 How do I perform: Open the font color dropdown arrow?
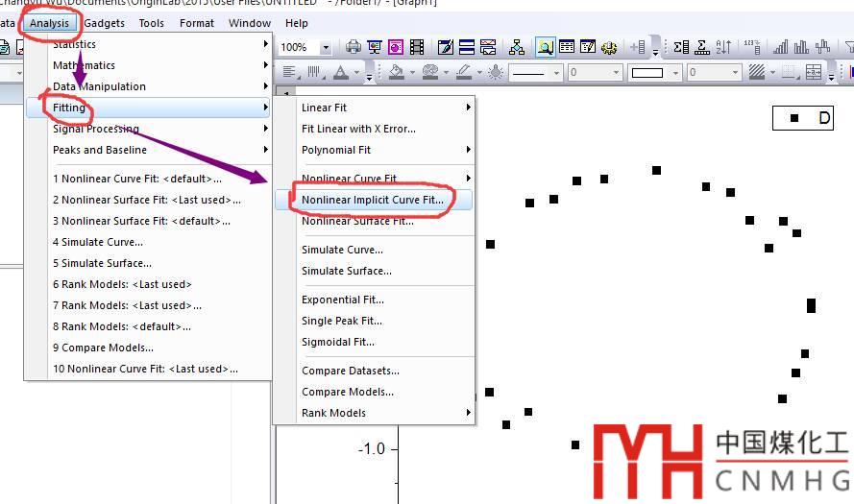[356, 72]
